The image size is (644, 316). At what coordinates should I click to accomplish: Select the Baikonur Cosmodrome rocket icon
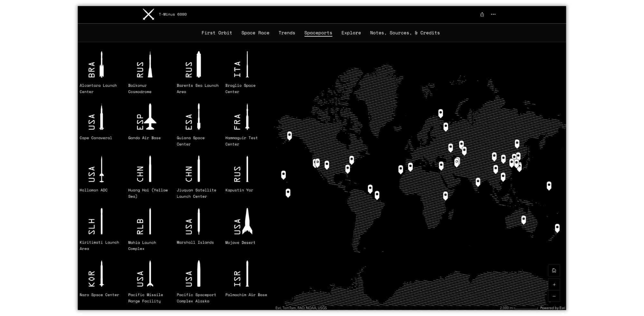(x=150, y=64)
